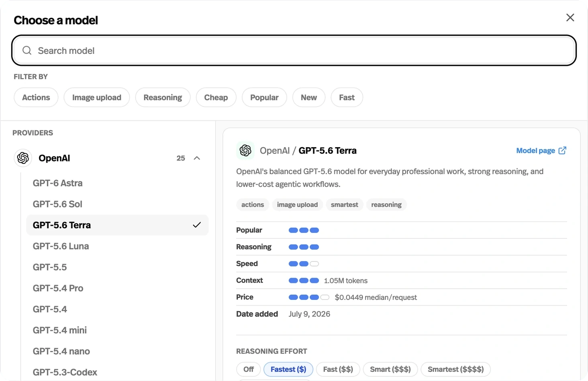This screenshot has height=381, width=588.
Task: Click the Speed rating pills
Action: 304,264
